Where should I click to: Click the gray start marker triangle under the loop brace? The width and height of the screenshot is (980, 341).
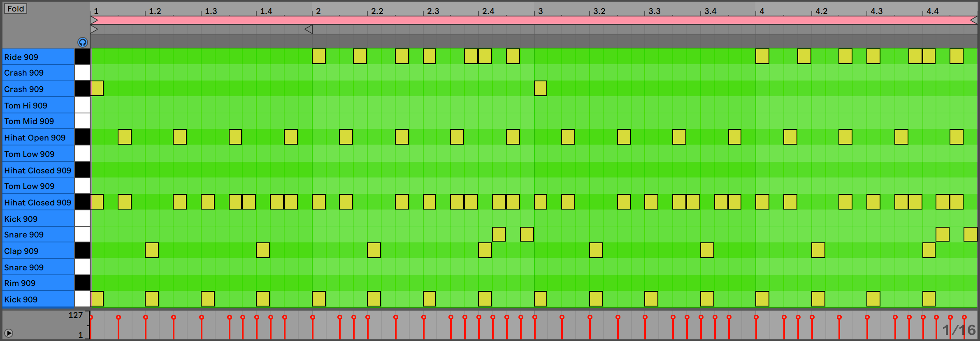(94, 29)
